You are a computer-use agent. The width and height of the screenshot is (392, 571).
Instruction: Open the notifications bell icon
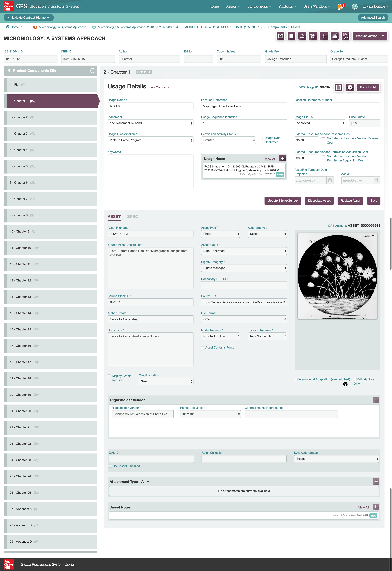340,6
